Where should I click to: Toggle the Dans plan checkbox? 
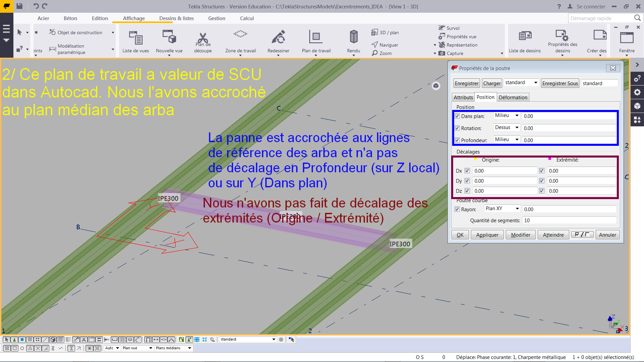457,116
